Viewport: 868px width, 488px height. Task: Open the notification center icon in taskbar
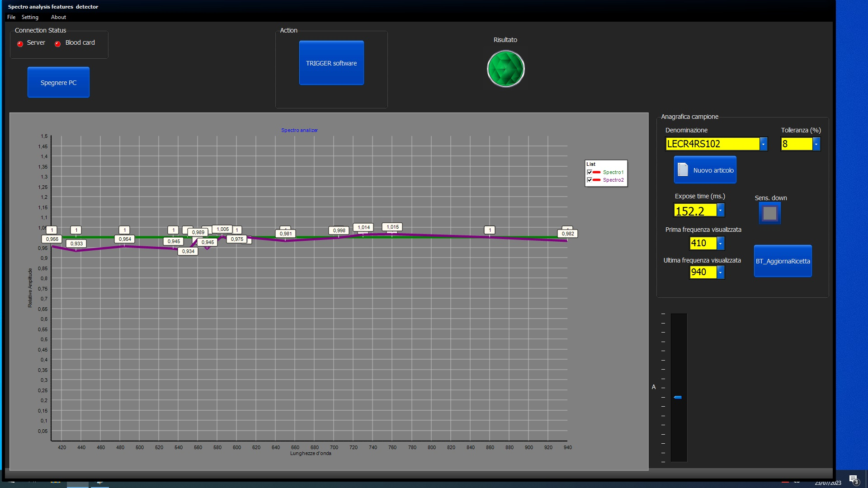[853, 479]
